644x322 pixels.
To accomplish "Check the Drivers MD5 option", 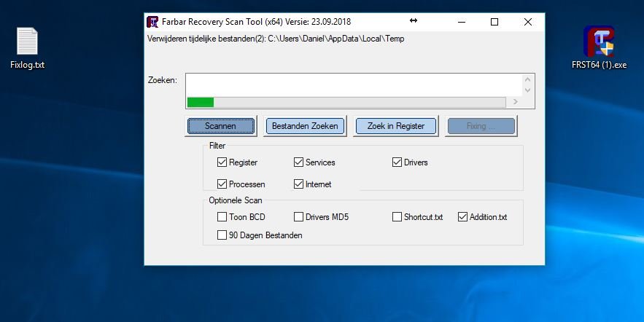I will (298, 216).
